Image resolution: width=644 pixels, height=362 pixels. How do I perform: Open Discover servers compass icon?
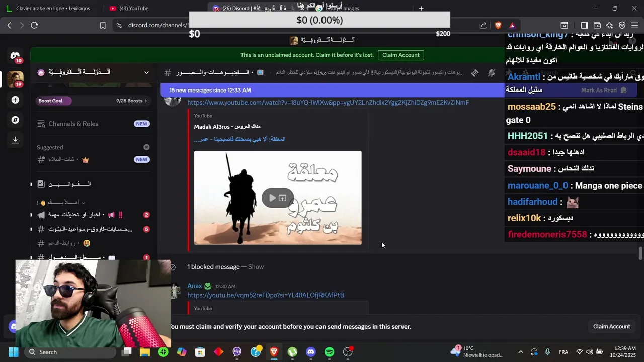point(15,120)
